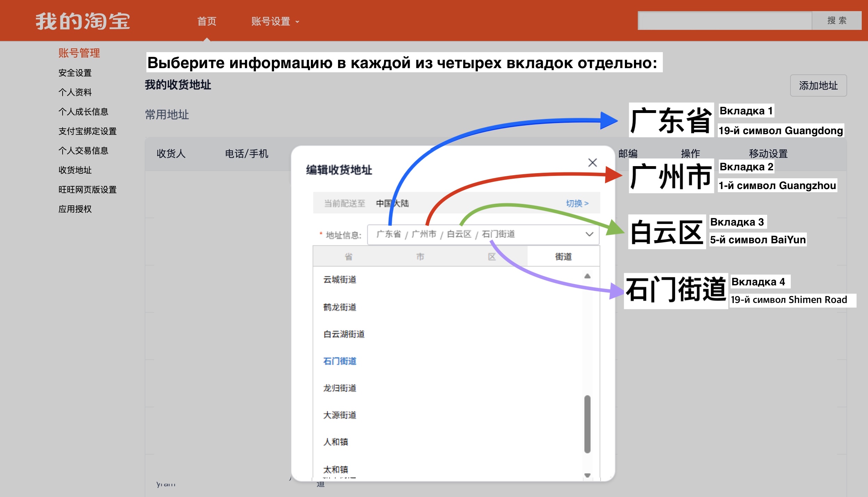Choose 石门街道 from the list
The height and width of the screenshot is (497, 868).
(340, 361)
